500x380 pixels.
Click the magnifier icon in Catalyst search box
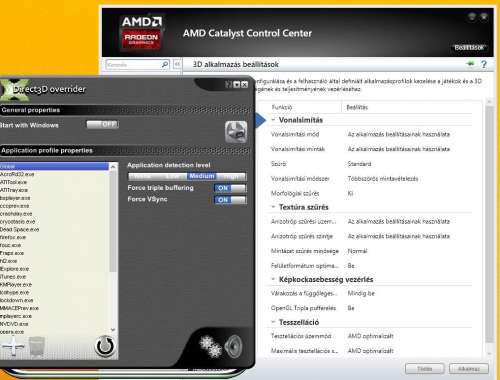tap(165, 64)
